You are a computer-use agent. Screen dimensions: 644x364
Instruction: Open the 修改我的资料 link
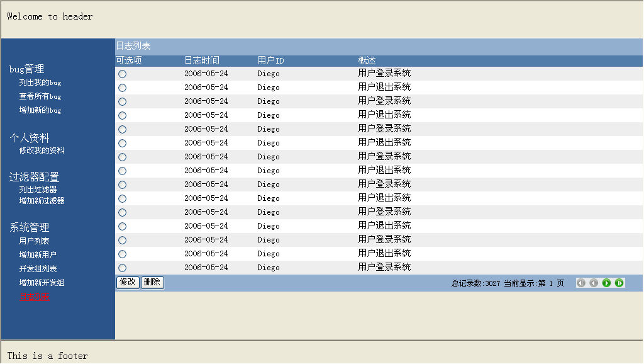point(42,151)
